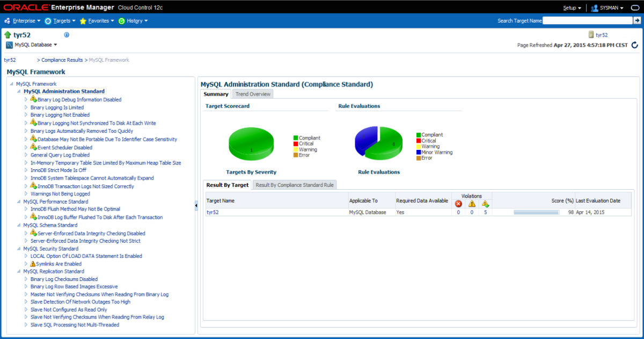Image resolution: width=644 pixels, height=339 pixels.
Task: Click the critical violations column icon
Action: coord(458,204)
